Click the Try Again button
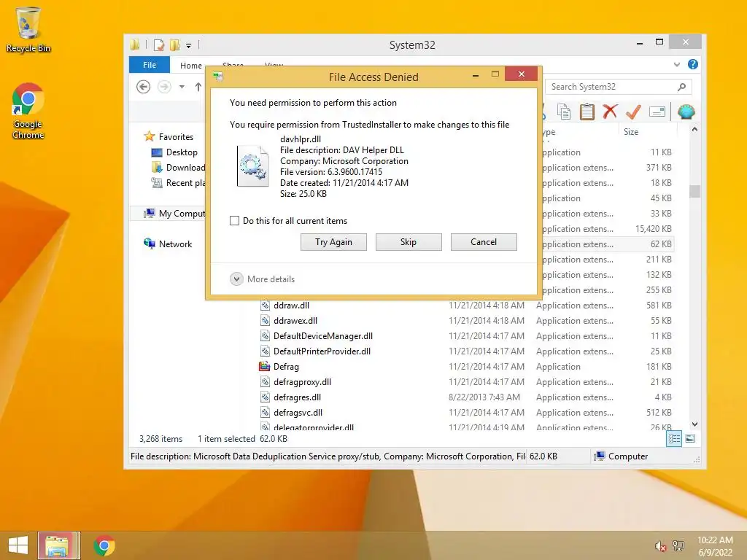This screenshot has height=560, width=747. 333,242
